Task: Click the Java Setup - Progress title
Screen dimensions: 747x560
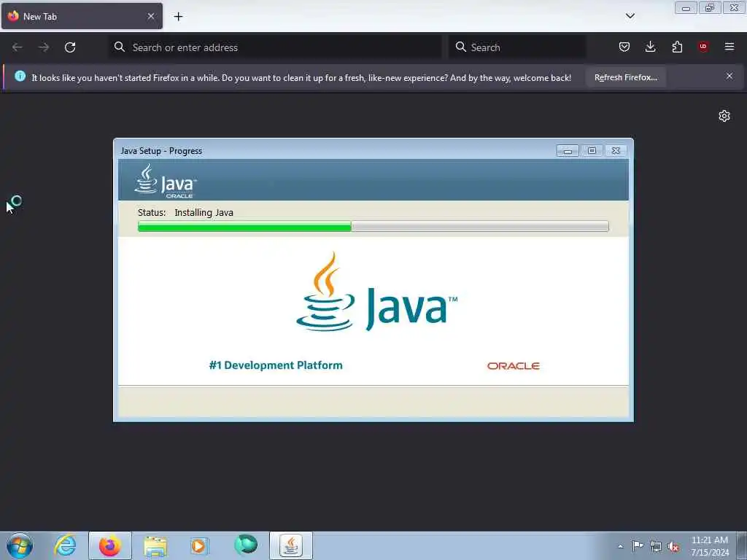Action: pyautogui.click(x=161, y=151)
